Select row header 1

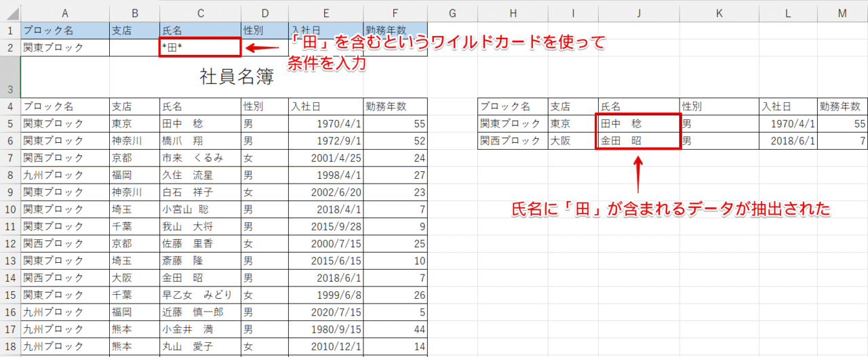tap(10, 30)
